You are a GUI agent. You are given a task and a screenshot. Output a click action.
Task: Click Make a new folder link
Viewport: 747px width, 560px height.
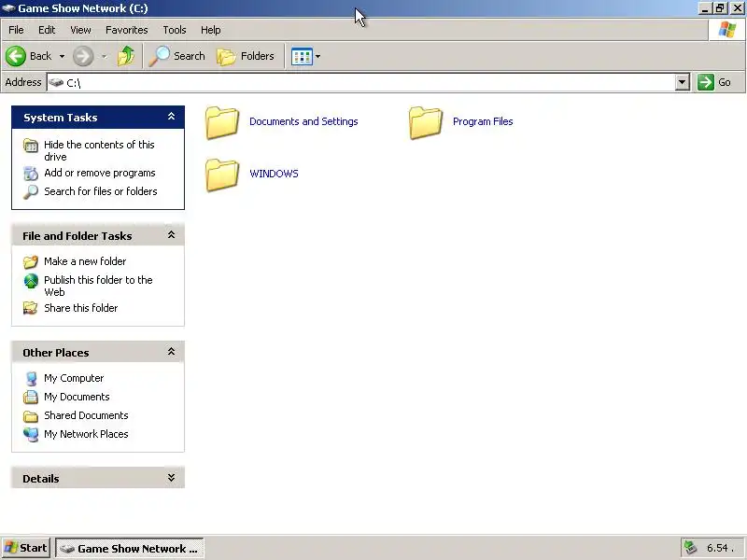pos(85,261)
